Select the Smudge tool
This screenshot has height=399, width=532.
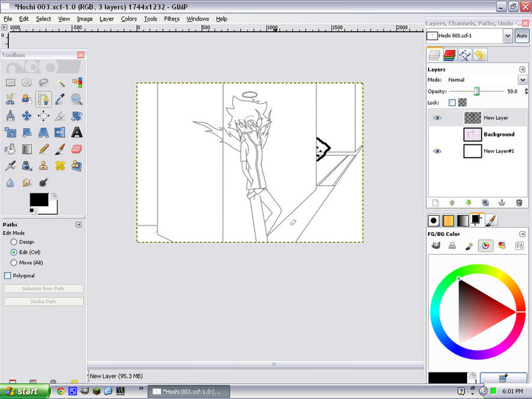27,182
